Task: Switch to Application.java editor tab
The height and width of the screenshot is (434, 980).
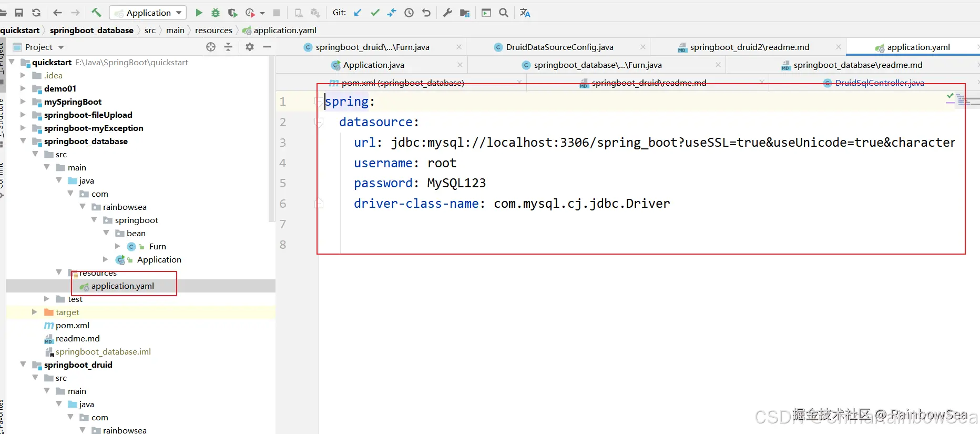Action: (373, 65)
